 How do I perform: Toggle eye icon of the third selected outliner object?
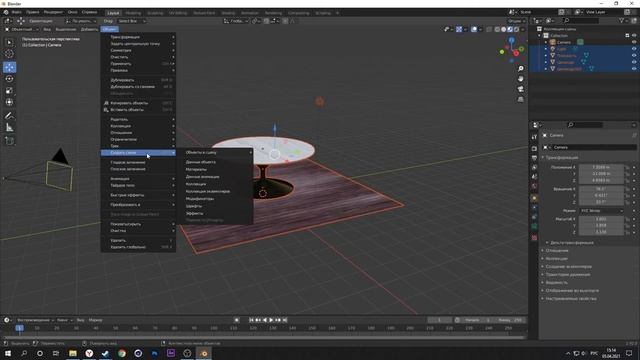tap(634, 56)
